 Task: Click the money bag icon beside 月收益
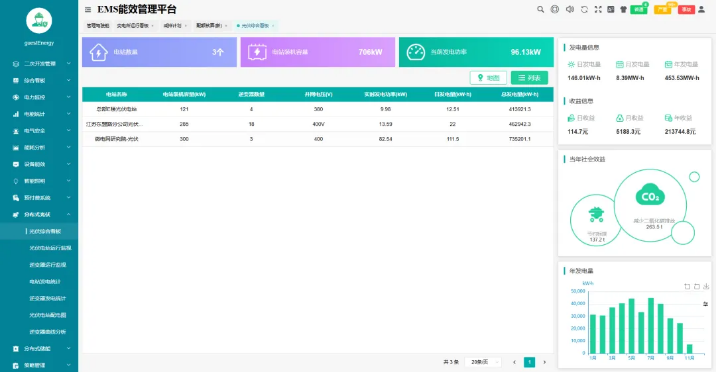click(620, 118)
